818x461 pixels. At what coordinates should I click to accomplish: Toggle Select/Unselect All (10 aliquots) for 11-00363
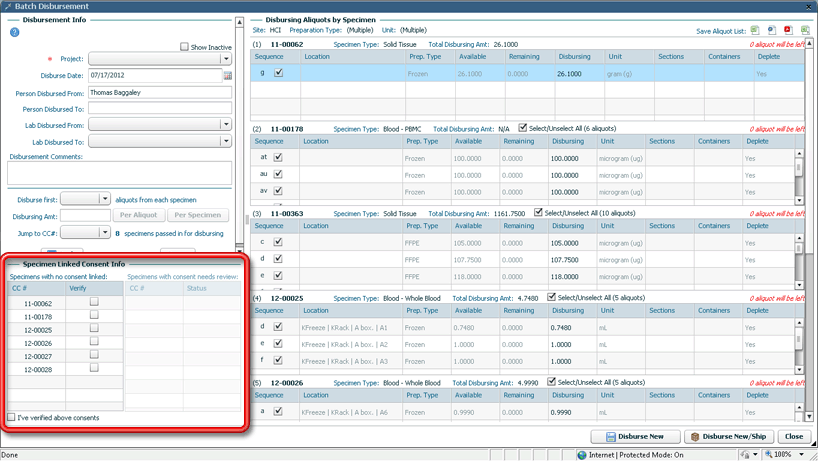pyautogui.click(x=538, y=212)
